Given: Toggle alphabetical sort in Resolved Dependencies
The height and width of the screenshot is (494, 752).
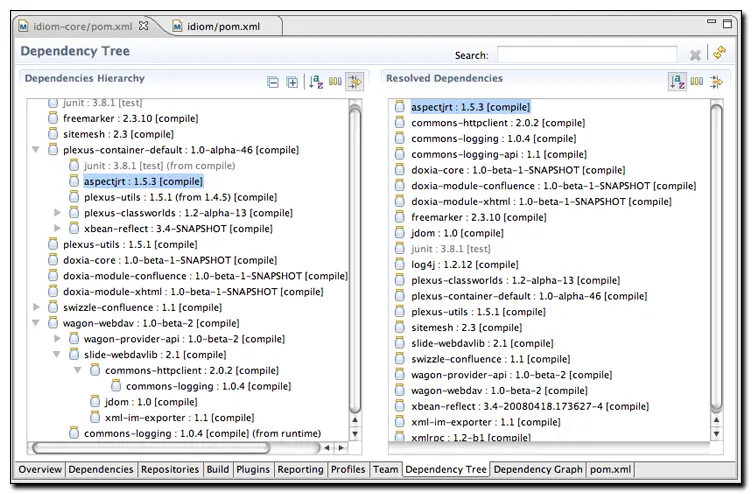Looking at the screenshot, I should [677, 82].
